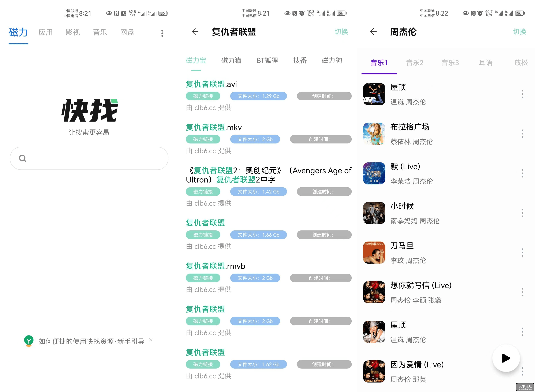Open the album cover of 刀马旦

pyautogui.click(x=374, y=253)
